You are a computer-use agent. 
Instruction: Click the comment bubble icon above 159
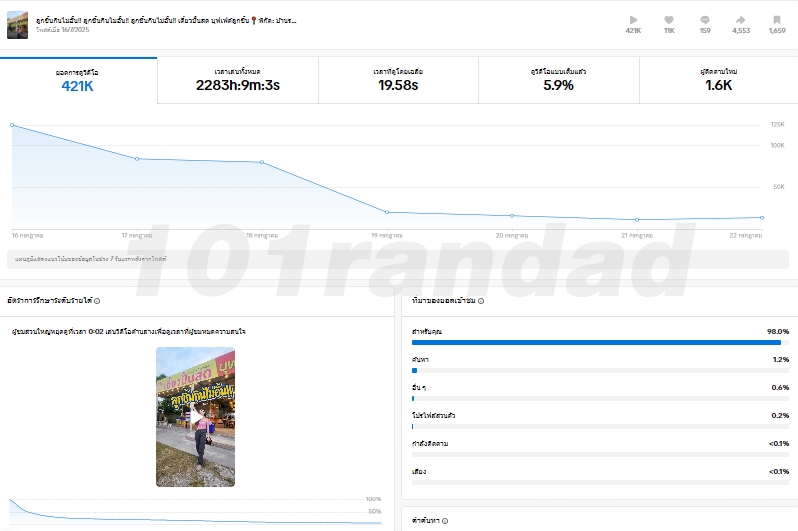tap(705, 19)
